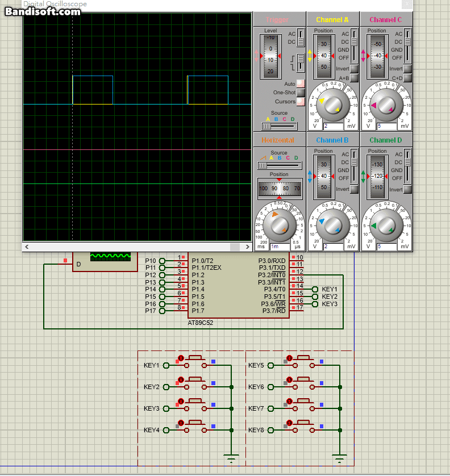Click Channel C voltage value field

pos(386,126)
